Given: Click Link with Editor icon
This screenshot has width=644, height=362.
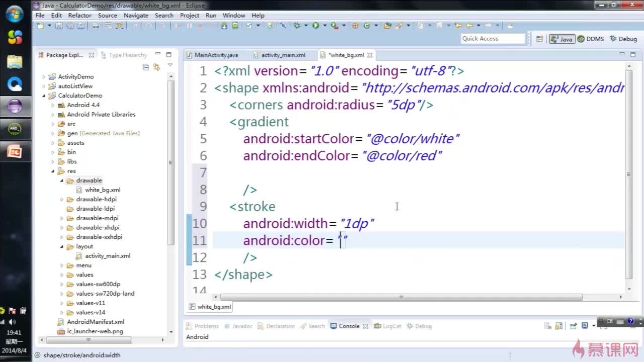Looking at the screenshot, I should point(156,67).
